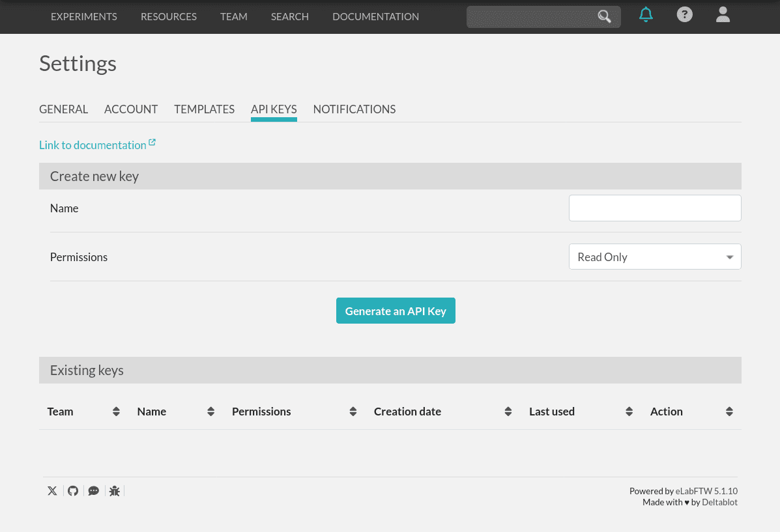Click the X social media icon

52,490
